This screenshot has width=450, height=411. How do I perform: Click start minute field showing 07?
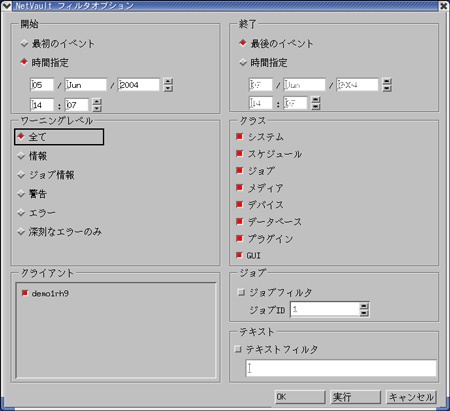(x=77, y=105)
